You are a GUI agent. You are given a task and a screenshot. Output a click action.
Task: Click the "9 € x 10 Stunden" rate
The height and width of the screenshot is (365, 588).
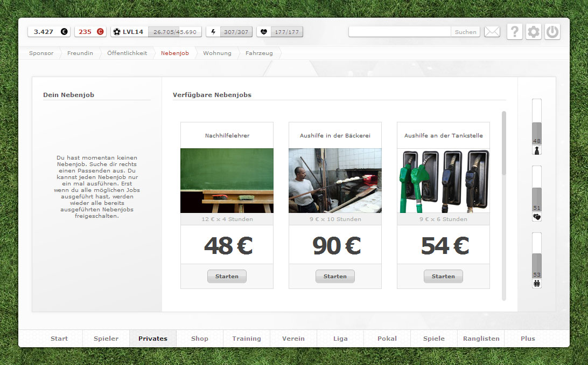335,219
